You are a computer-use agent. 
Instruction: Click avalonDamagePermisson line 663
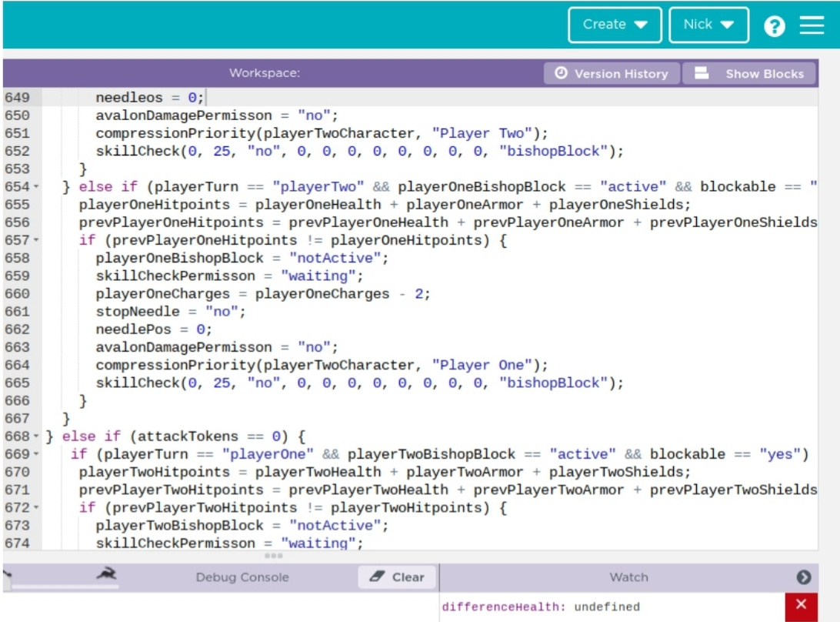pyautogui.click(x=216, y=347)
